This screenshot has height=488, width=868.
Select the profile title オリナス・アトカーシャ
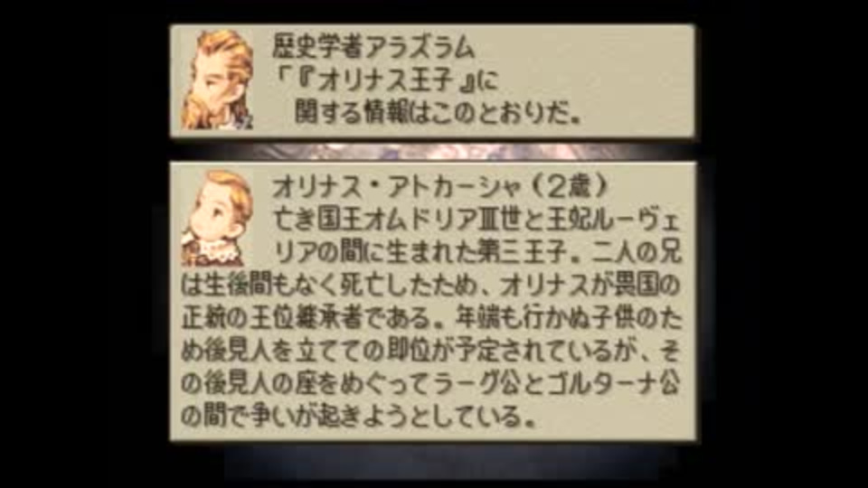(x=396, y=188)
